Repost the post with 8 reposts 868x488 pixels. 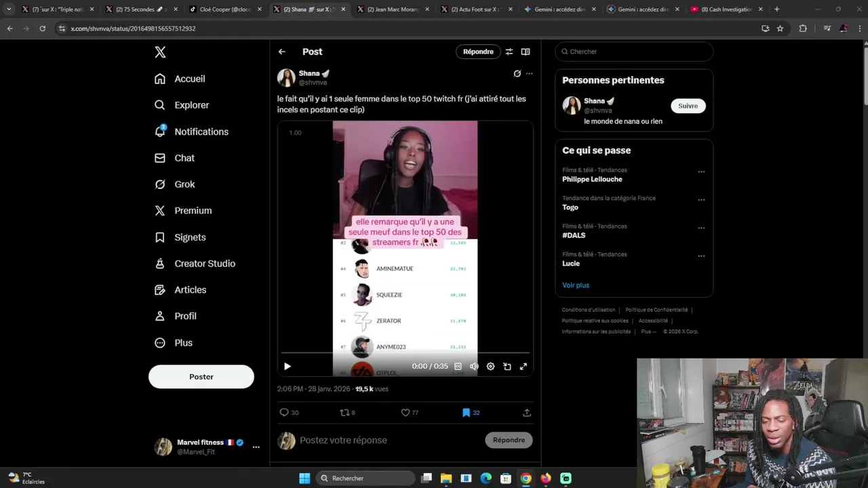[x=347, y=412]
